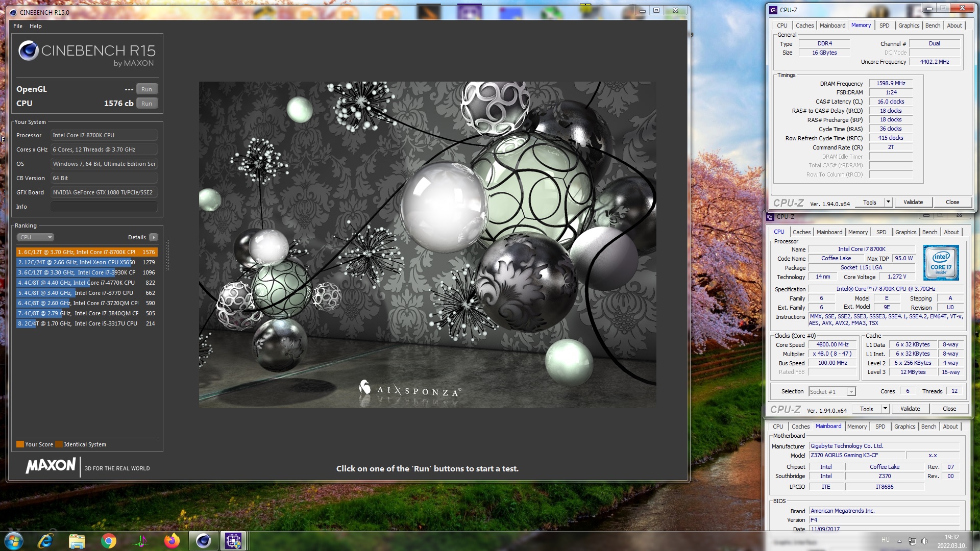This screenshot has height=551, width=980.
Task: Open Firefox from the taskbar
Action: (172, 541)
